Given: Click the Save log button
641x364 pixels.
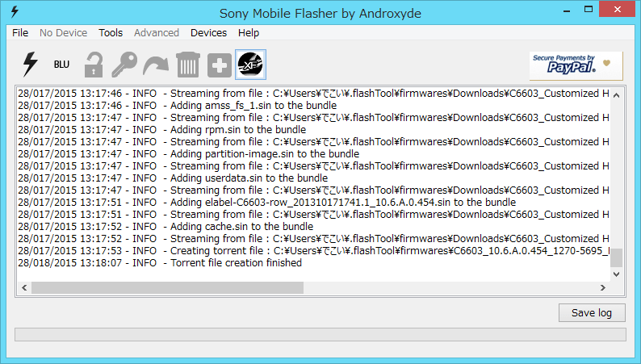Looking at the screenshot, I should (592, 313).
